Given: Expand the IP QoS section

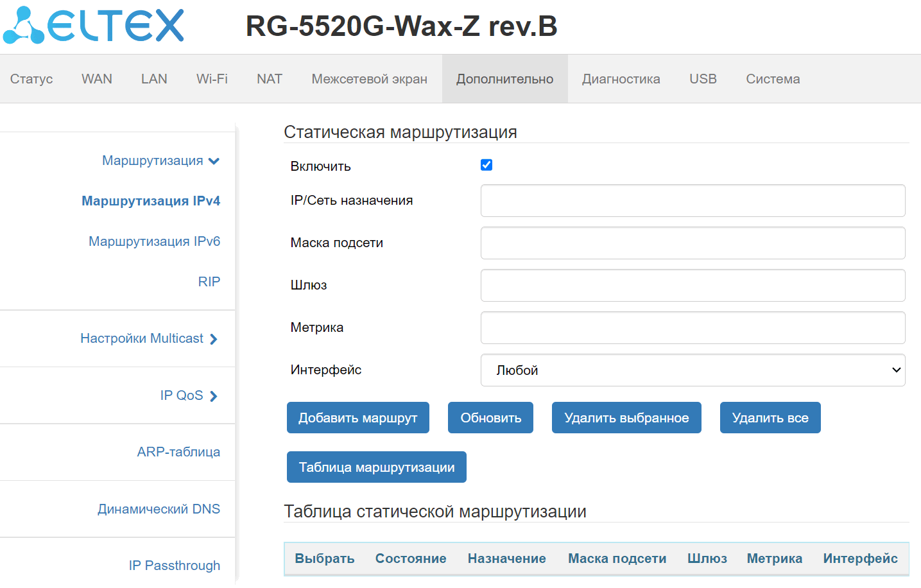Looking at the screenshot, I should 189,395.
